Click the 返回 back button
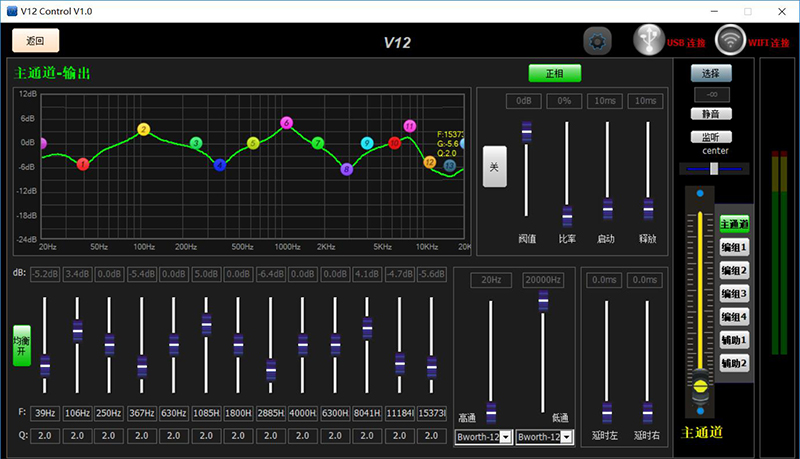The image size is (800, 459). coord(36,41)
